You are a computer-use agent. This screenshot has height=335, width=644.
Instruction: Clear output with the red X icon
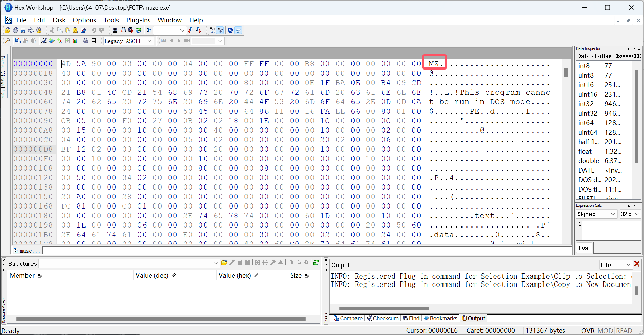pos(637,264)
